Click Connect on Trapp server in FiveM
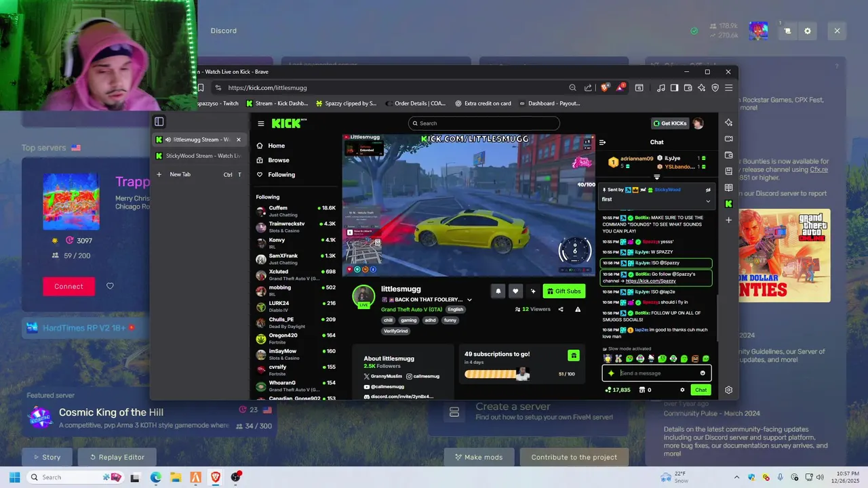The image size is (868, 488). coord(68,286)
